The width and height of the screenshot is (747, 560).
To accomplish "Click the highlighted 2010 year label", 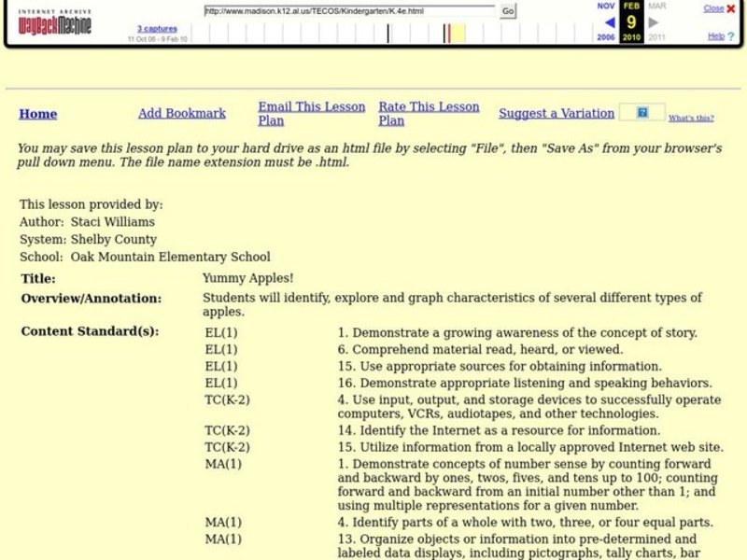I will [631, 38].
